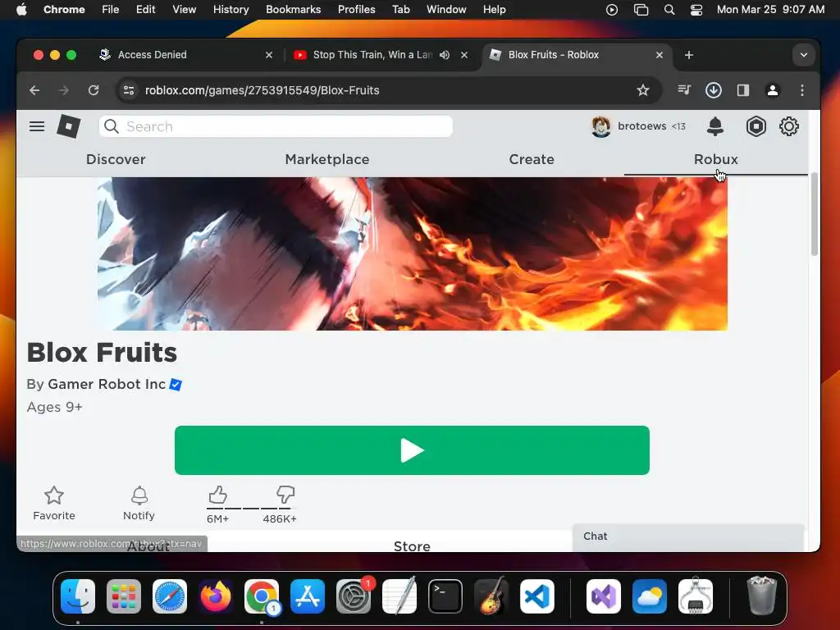This screenshot has height=630, width=840.
Task: Open the Chrome History menu
Action: (231, 9)
